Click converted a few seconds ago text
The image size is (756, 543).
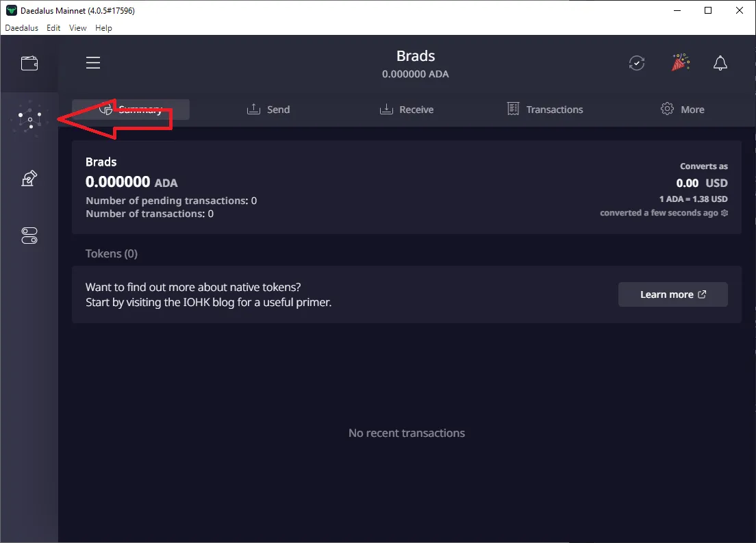(659, 213)
